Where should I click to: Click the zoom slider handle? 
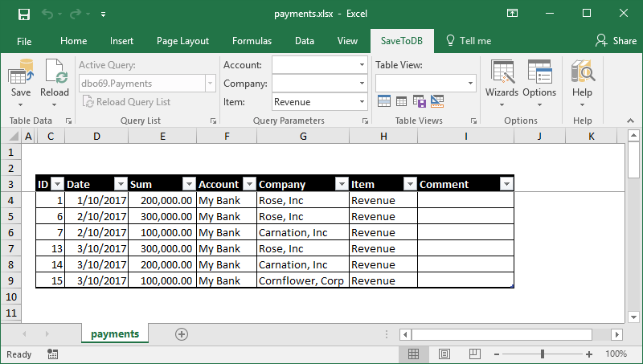[x=543, y=354]
